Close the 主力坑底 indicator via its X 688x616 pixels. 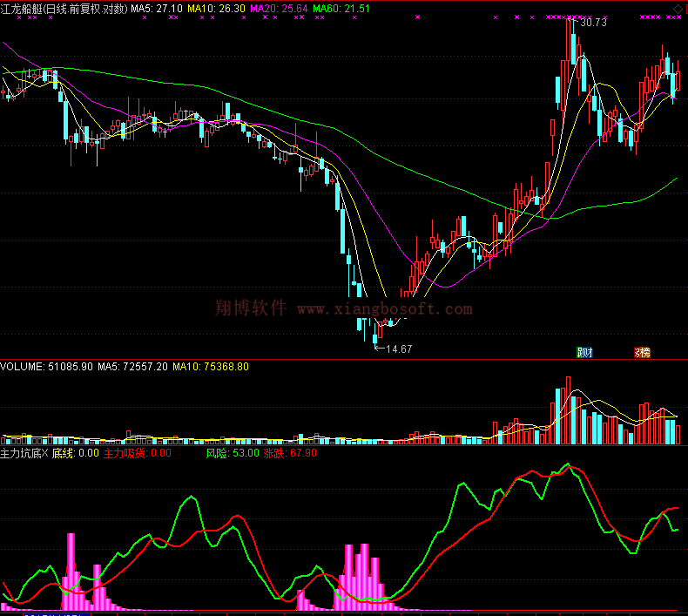tap(44, 453)
